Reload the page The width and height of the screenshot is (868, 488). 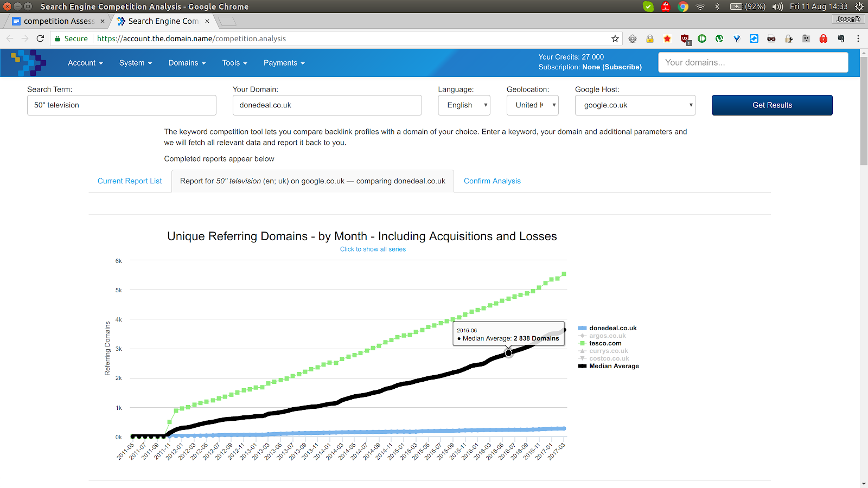pyautogui.click(x=40, y=38)
